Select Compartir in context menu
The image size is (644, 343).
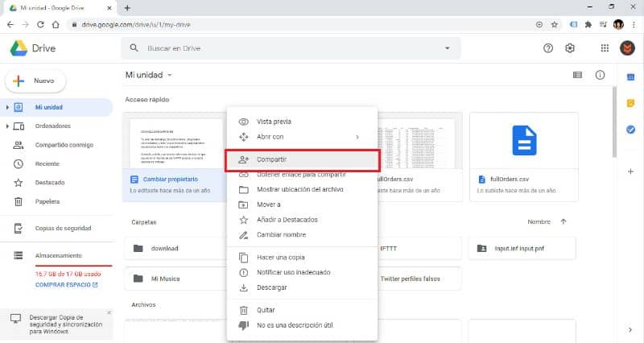tap(302, 159)
